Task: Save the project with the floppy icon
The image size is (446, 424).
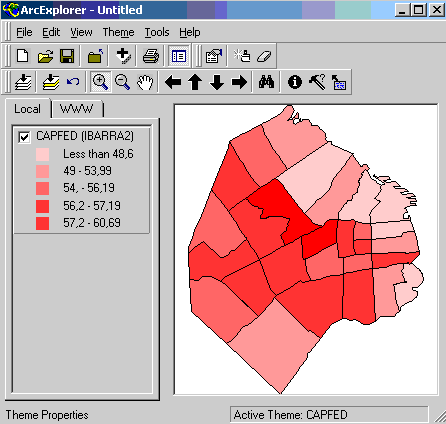Action: [67, 56]
